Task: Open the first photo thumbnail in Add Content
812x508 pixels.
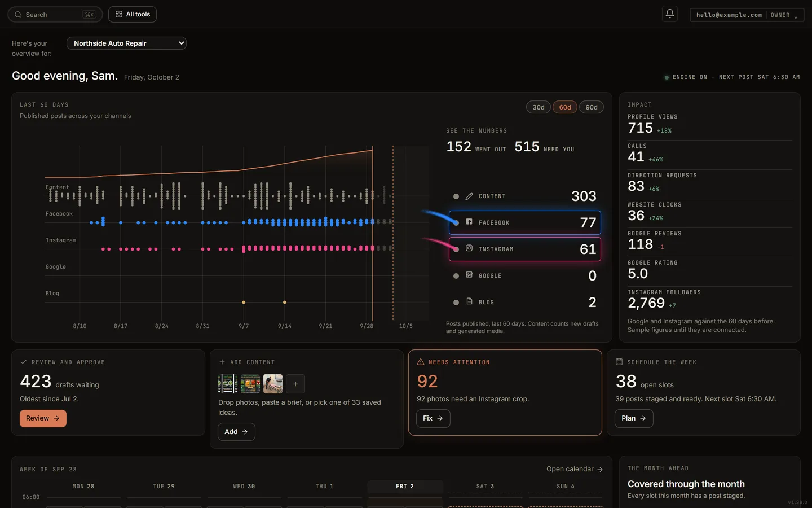Action: click(228, 384)
